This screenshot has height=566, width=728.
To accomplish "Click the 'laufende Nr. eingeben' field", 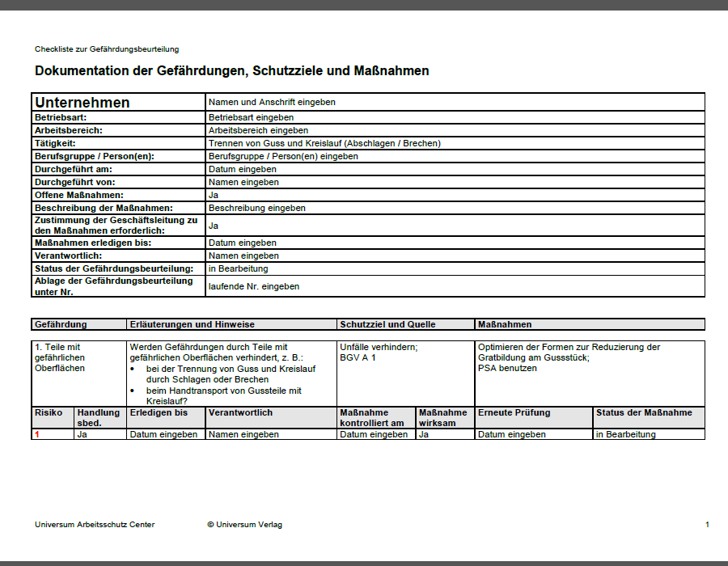I will pos(455,286).
